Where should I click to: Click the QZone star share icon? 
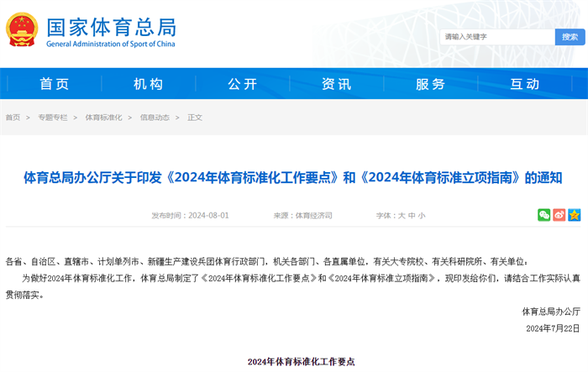pyautogui.click(x=574, y=215)
